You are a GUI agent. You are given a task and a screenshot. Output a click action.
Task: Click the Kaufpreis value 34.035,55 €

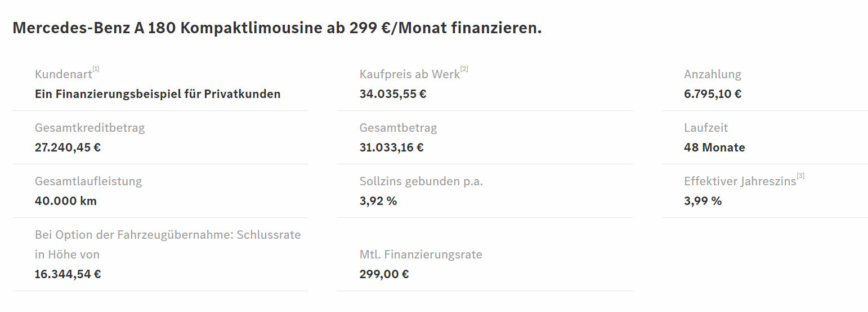pyautogui.click(x=393, y=94)
